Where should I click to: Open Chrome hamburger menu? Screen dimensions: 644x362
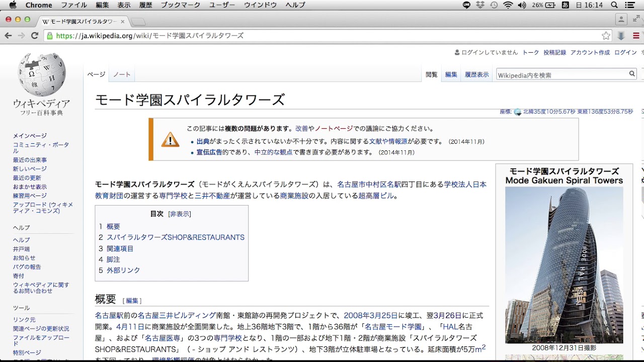tap(636, 36)
